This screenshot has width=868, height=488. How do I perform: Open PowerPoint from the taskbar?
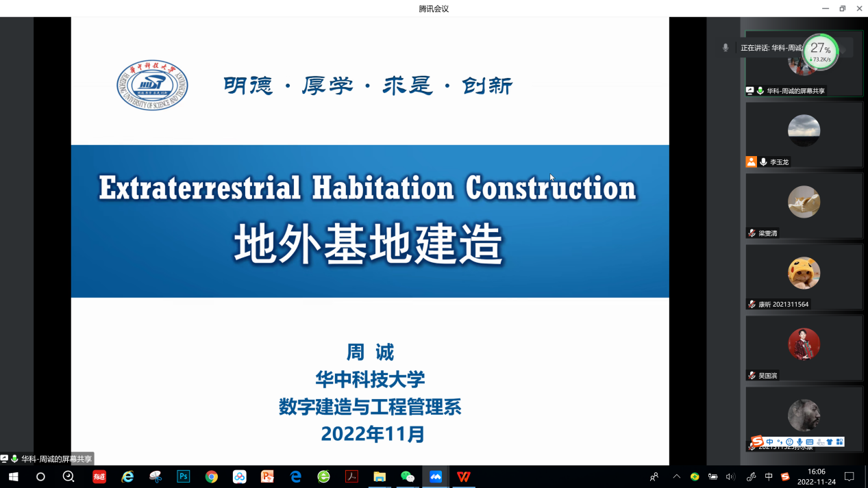click(x=267, y=476)
